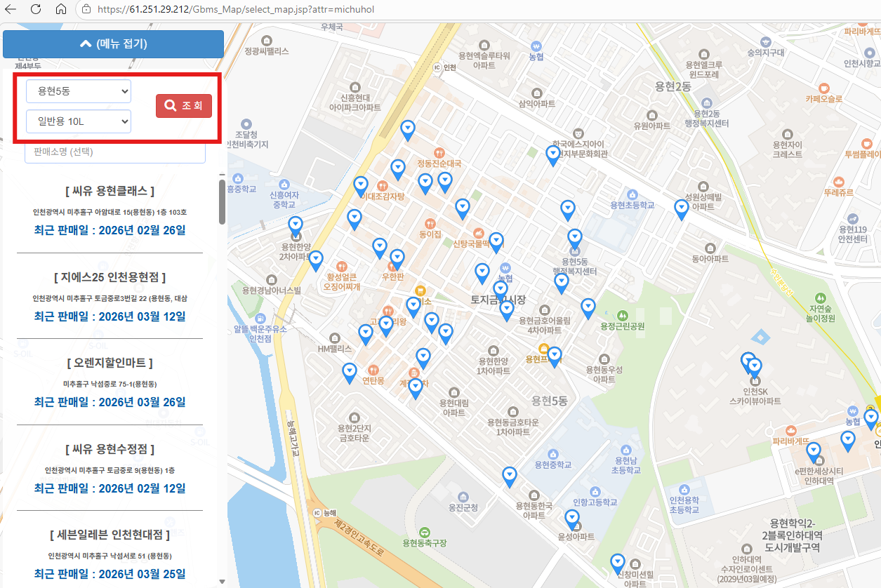Open the 일반용 10L bag type dropdown
The width and height of the screenshot is (881, 588).
coord(79,121)
